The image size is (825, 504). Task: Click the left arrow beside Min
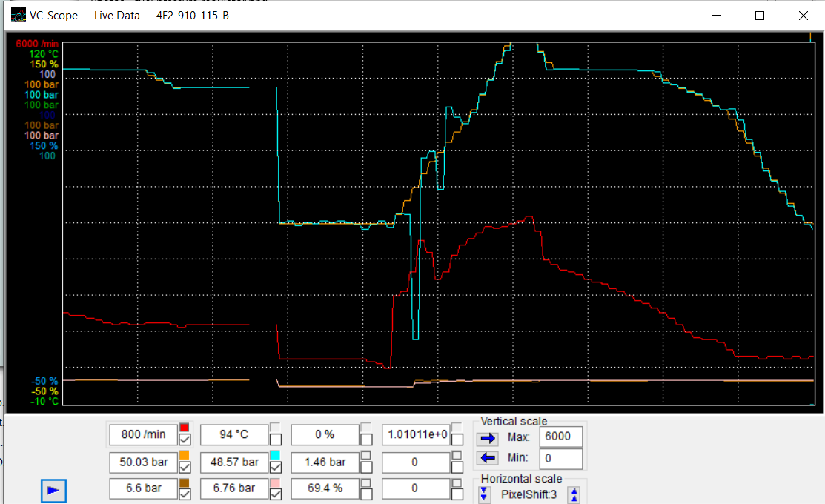point(488,458)
